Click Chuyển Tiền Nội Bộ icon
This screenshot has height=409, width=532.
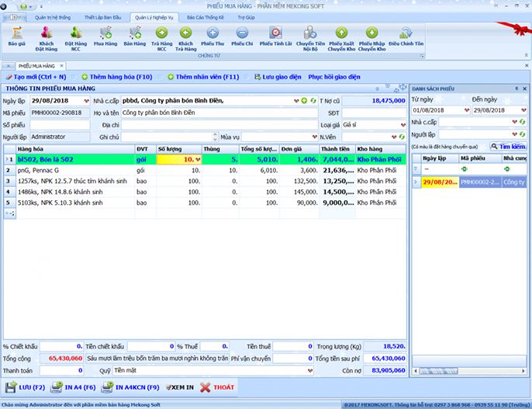[310, 33]
